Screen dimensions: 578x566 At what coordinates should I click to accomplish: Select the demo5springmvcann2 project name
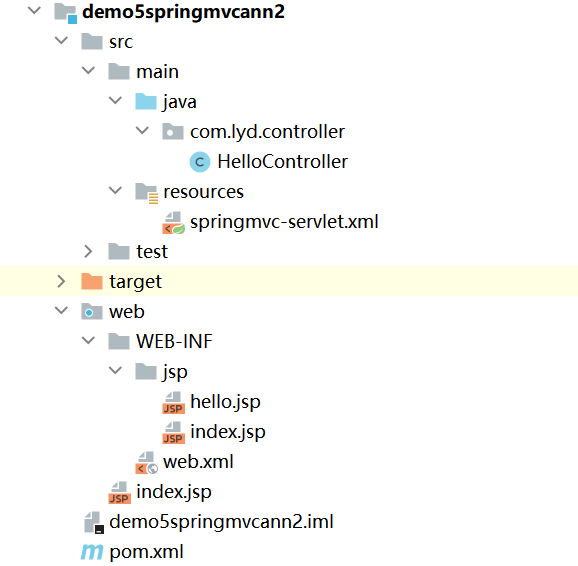[x=183, y=12]
